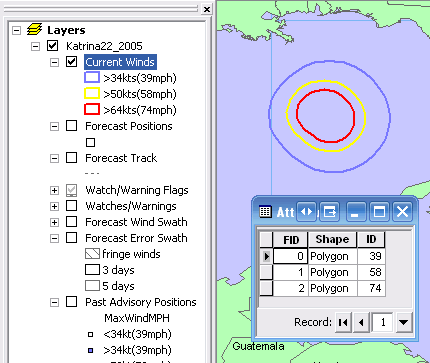Expand the Watch/Warning Flags layer
430x363 pixels.
(x=54, y=190)
